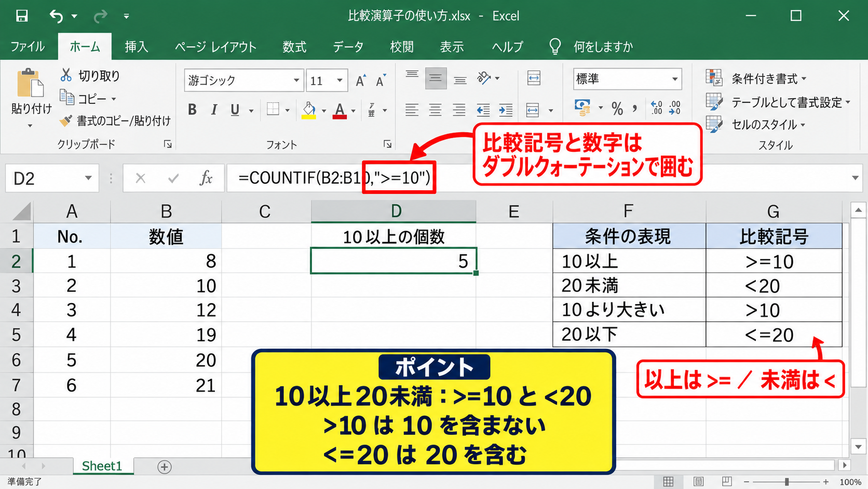Click the 何をしますか search box
This screenshot has height=489, width=868.
(592, 47)
